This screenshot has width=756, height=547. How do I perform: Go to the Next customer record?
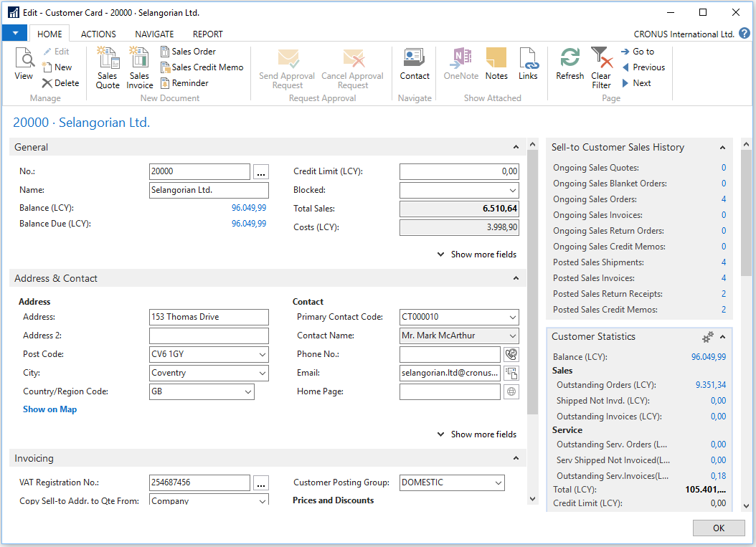pyautogui.click(x=636, y=83)
